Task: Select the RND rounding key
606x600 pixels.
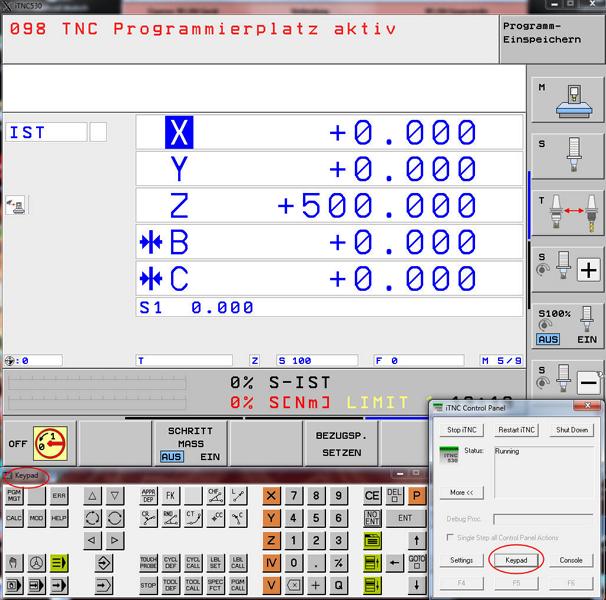Action: (x=170, y=518)
